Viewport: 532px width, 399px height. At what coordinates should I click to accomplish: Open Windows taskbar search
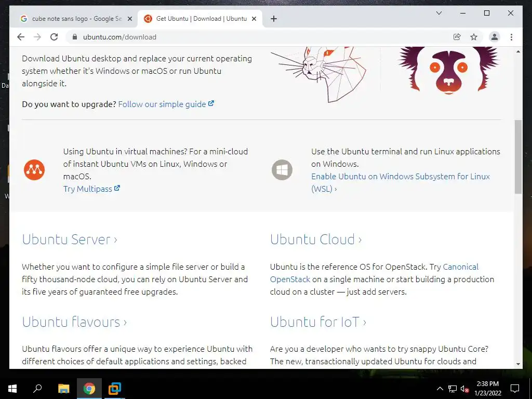tap(37, 389)
